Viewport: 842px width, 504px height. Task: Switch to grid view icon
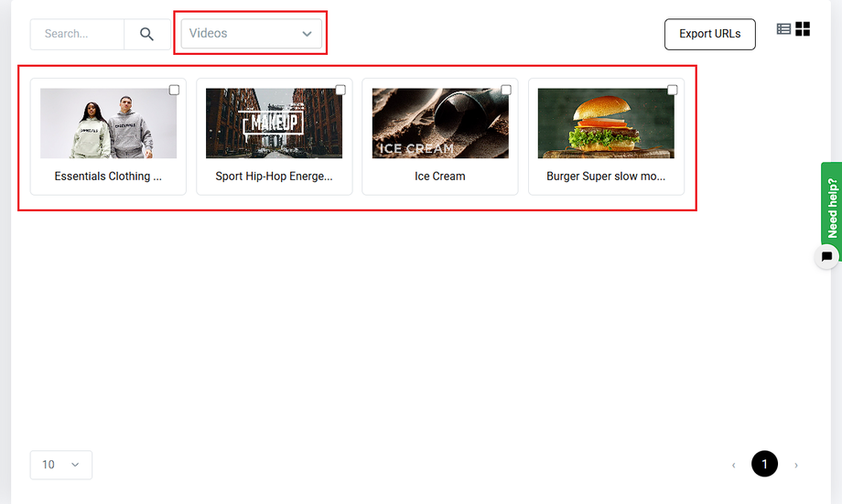click(x=803, y=29)
